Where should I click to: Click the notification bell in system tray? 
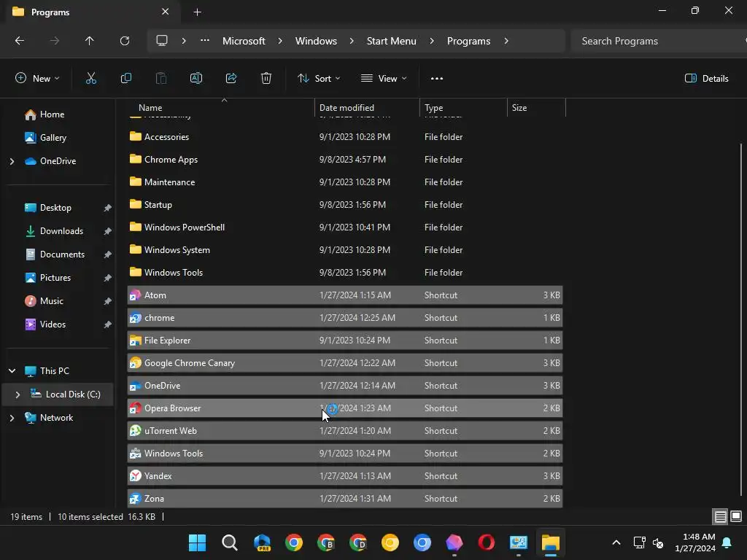(727, 542)
